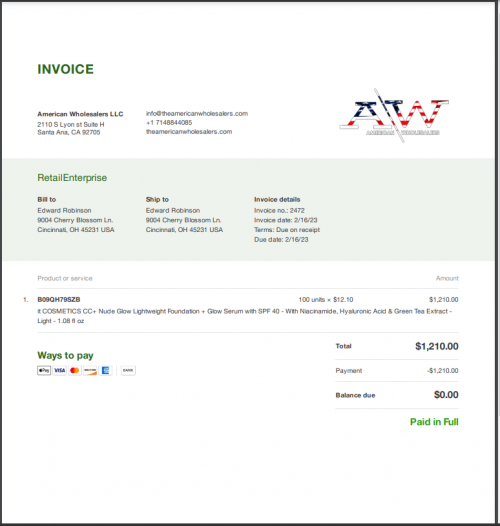
Task: Click the Bank payment icon
Action: (x=128, y=370)
